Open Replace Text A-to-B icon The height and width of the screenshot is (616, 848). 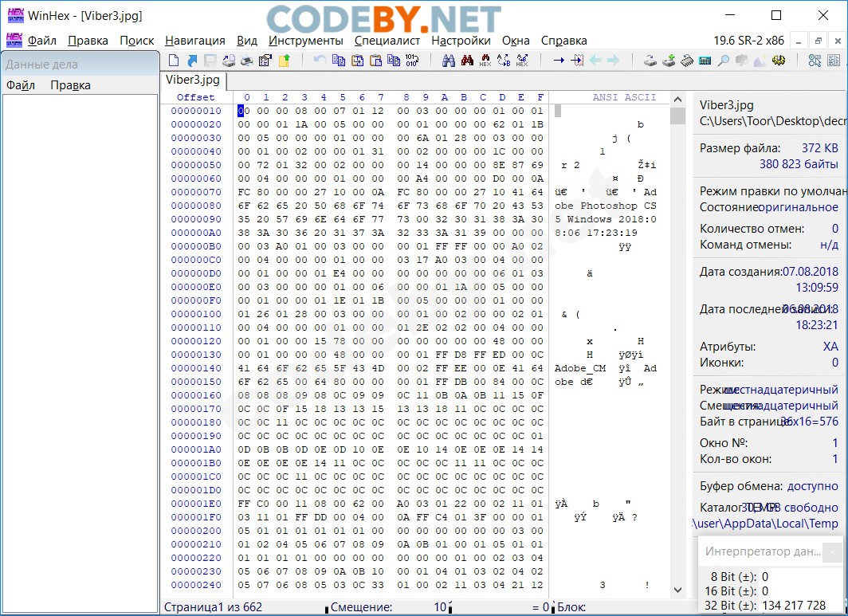point(504,60)
